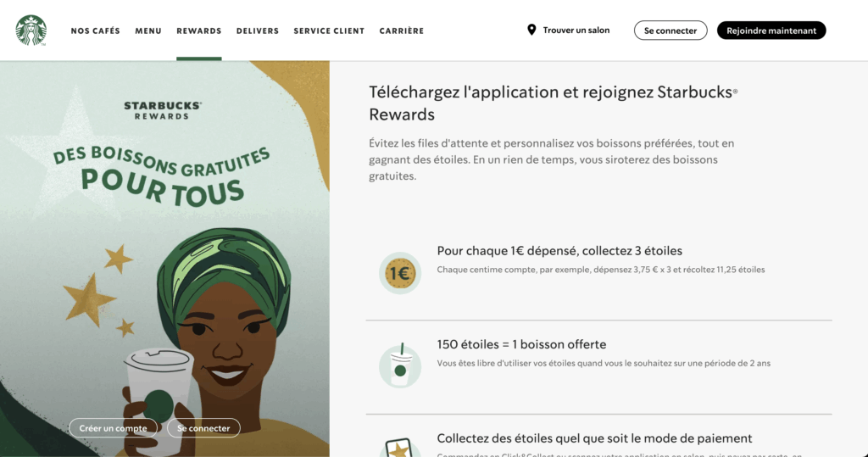Click the Starbucks Rewards logo on banner
This screenshot has height=457, width=868.
[162, 110]
